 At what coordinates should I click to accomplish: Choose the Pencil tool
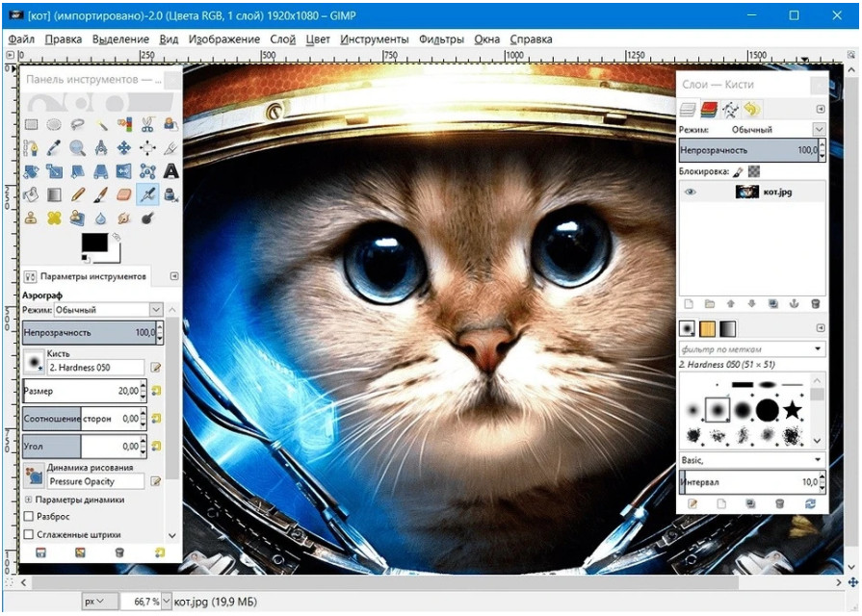tap(77, 194)
